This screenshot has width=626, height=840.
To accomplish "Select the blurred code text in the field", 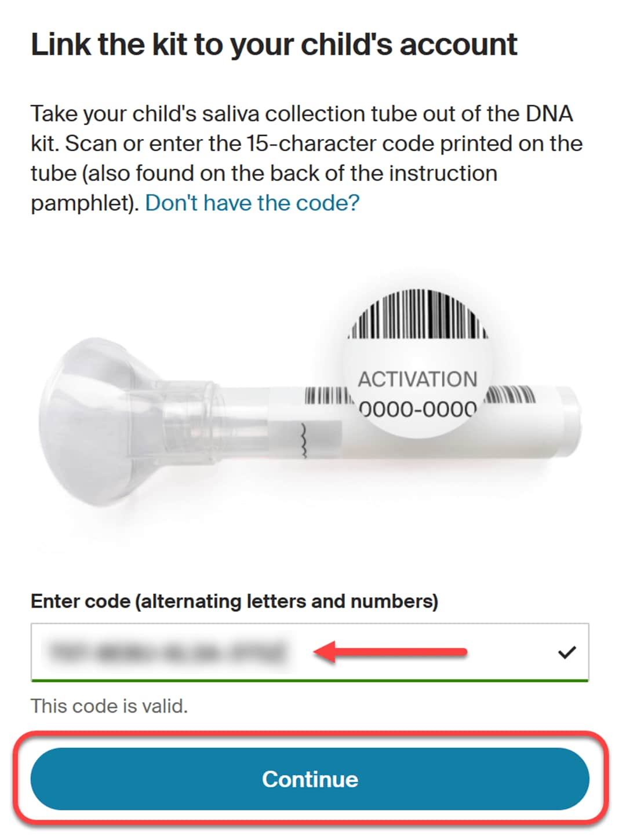I will point(168,653).
